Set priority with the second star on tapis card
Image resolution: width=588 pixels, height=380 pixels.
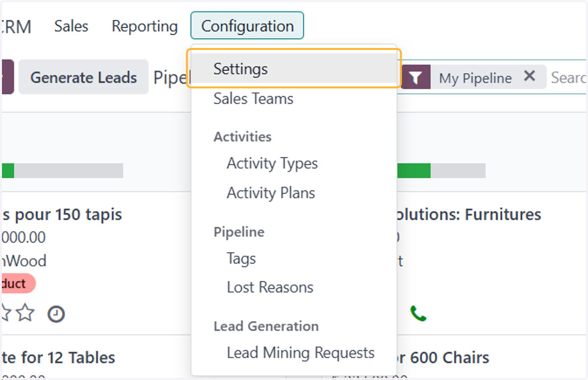[x=25, y=312]
